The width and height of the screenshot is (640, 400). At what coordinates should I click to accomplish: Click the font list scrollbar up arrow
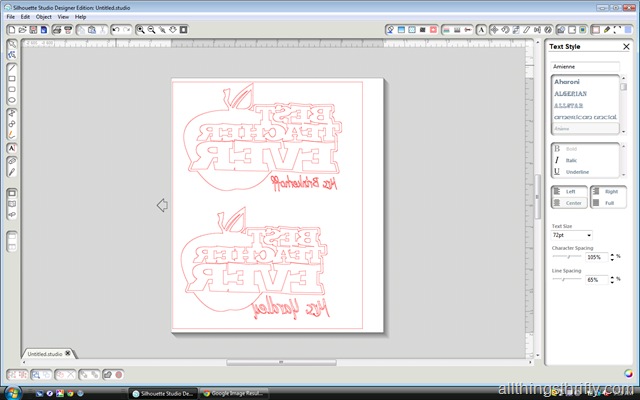623,78
